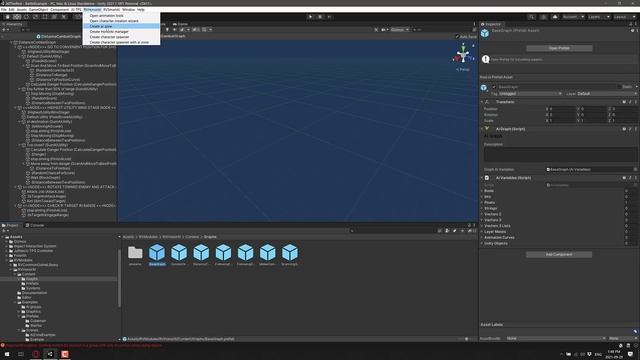The width and height of the screenshot is (640, 360).
Task: Select 'Open animation tools' menu entry
Action: point(121,16)
